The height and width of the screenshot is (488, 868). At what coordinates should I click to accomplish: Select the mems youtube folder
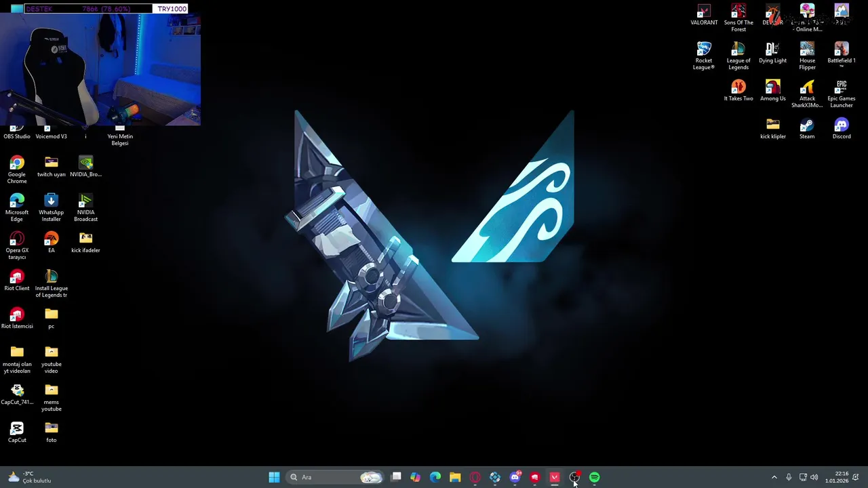point(52,398)
